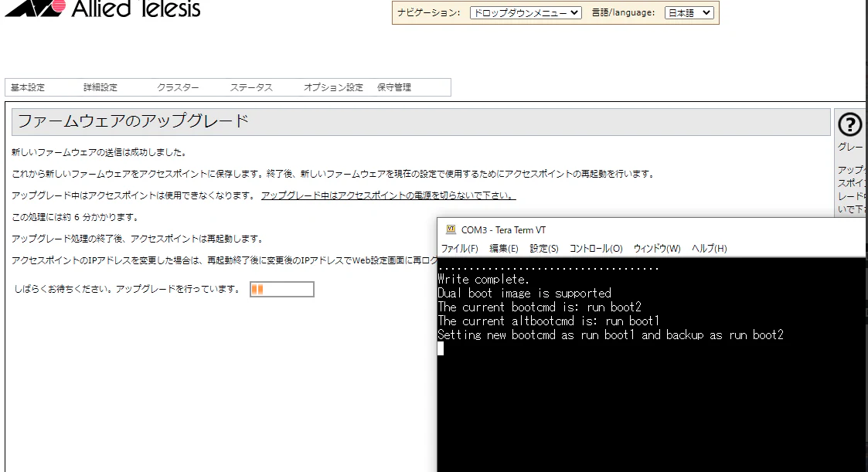The image size is (868, 472).
Task: Click the terminal cursor block
Action: tap(441, 348)
